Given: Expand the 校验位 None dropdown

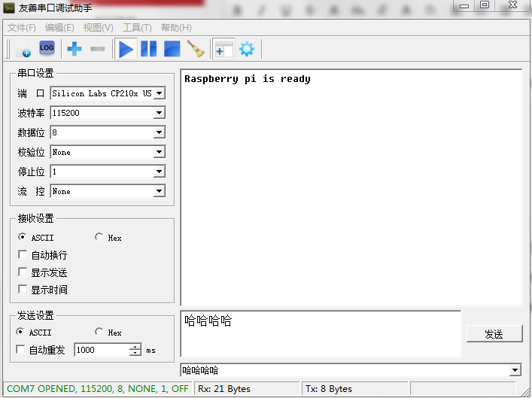Looking at the screenshot, I should click(159, 152).
